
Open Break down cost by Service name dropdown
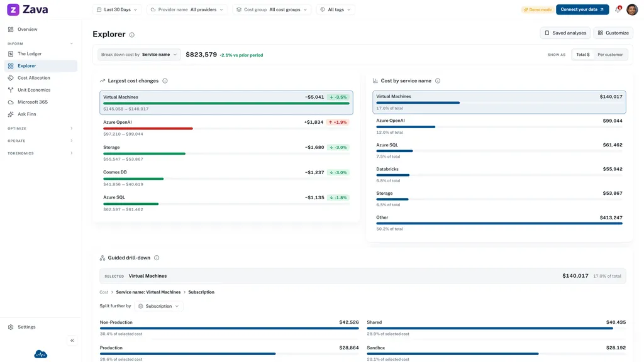[139, 55]
